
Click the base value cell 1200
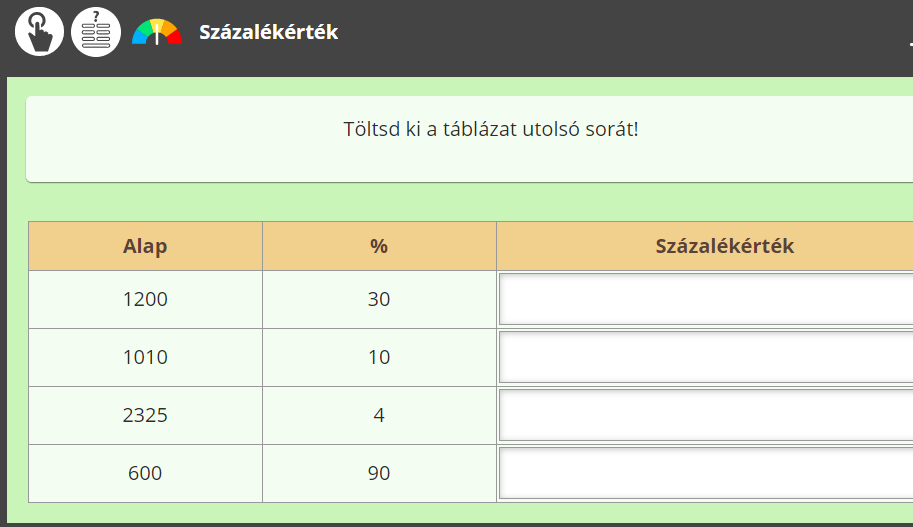pyautogui.click(x=145, y=299)
